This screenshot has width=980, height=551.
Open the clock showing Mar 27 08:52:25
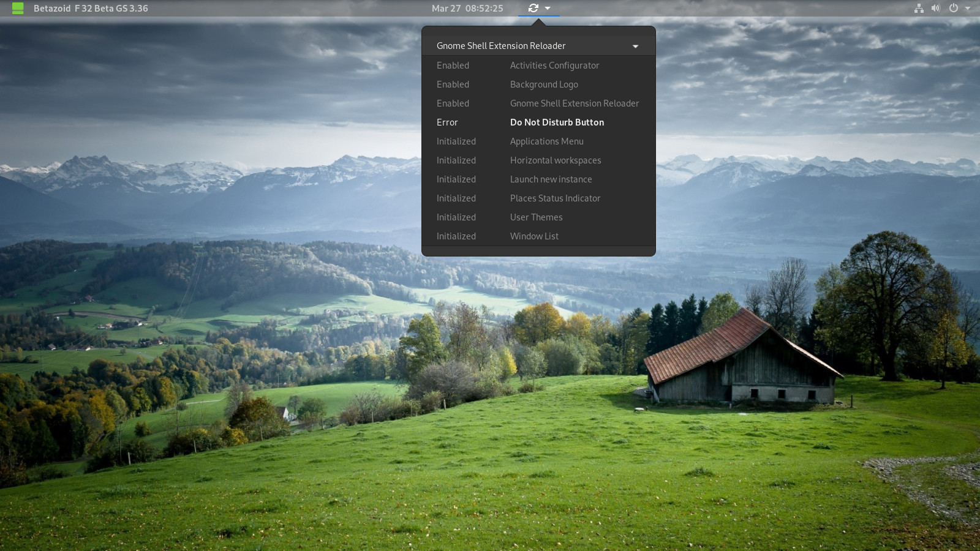(x=467, y=8)
